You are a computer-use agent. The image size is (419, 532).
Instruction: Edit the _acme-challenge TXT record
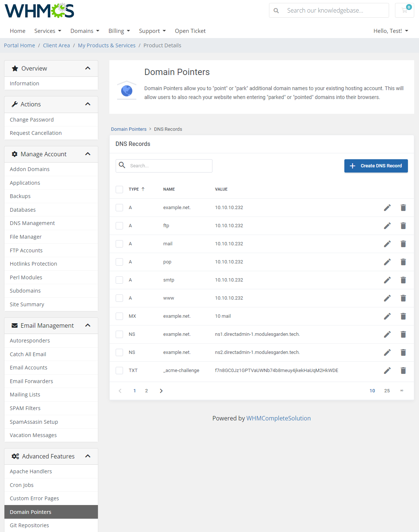pos(387,371)
